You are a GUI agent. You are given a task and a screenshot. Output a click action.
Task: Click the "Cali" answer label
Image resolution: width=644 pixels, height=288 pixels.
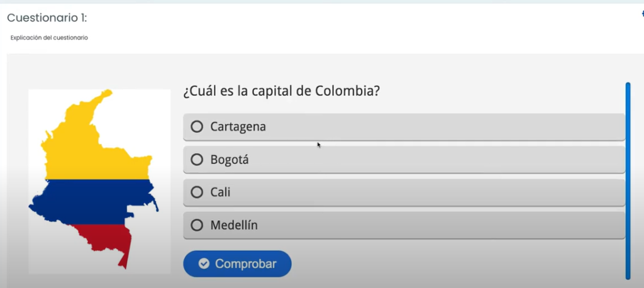[220, 192]
